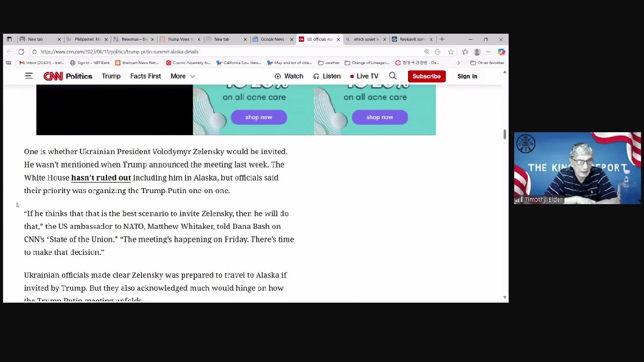
Task: Open Change of Lineage bookmarks folder
Action: pos(367,63)
